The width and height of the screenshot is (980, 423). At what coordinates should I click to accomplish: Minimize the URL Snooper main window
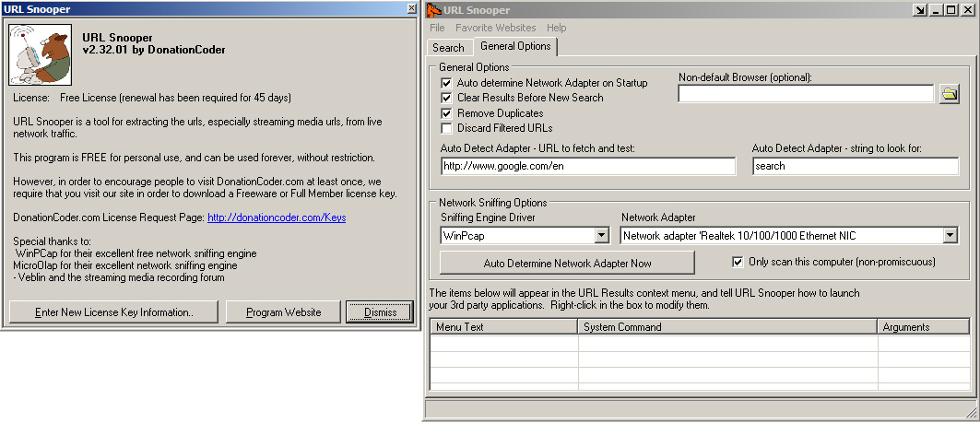point(935,10)
